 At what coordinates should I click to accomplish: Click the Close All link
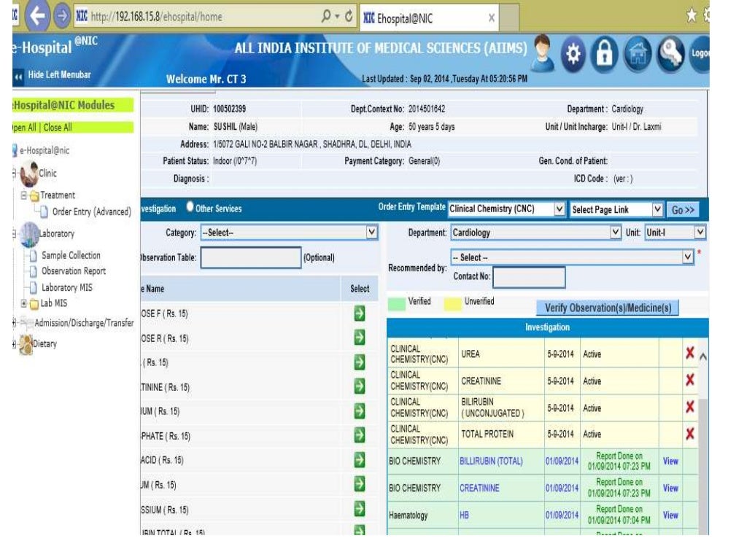58,127
